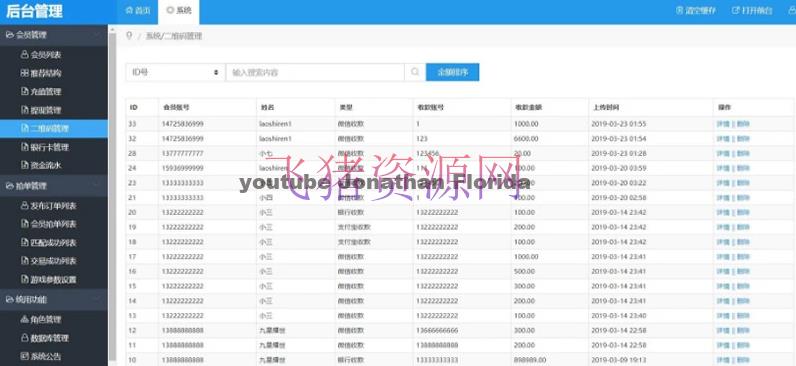Click name laoshiren1 in row 33
This screenshot has width=796, height=366.
coord(275,124)
